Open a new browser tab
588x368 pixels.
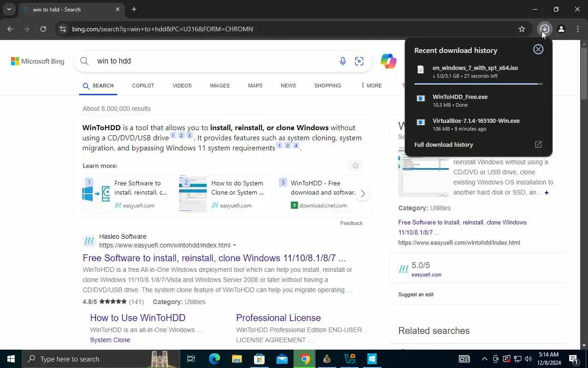tap(134, 9)
